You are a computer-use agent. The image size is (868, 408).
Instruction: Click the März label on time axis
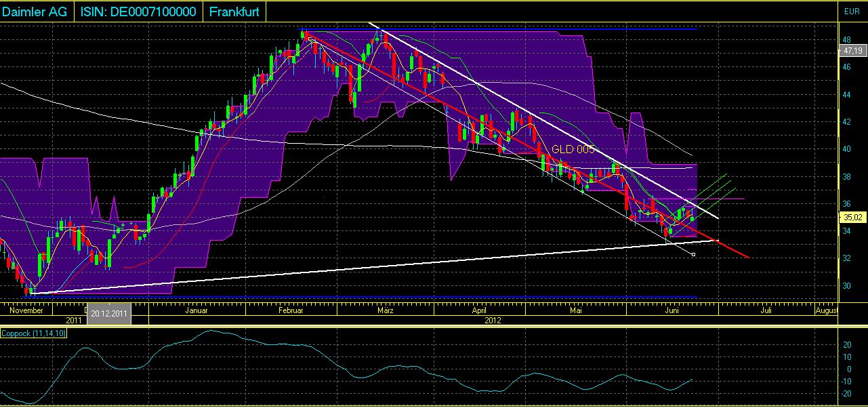[385, 310]
